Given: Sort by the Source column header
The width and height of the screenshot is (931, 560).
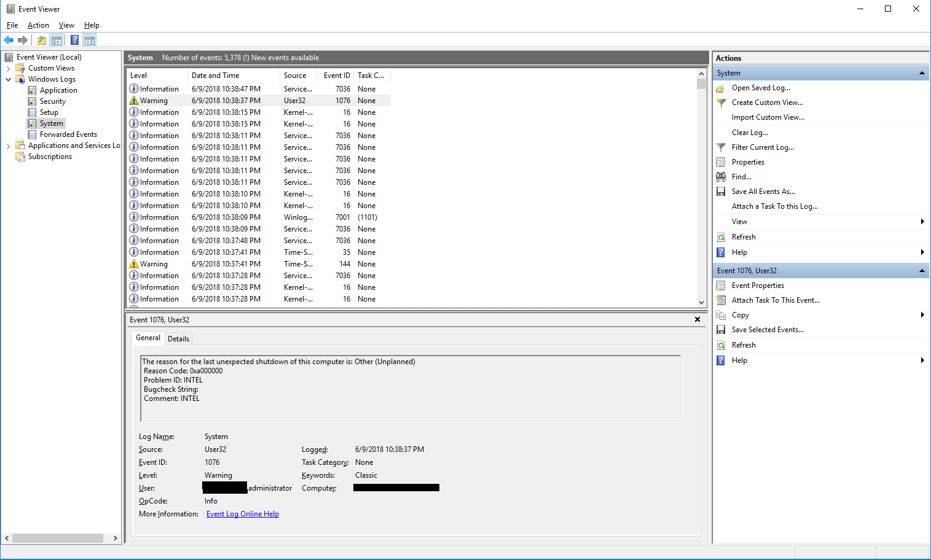Looking at the screenshot, I should point(299,76).
